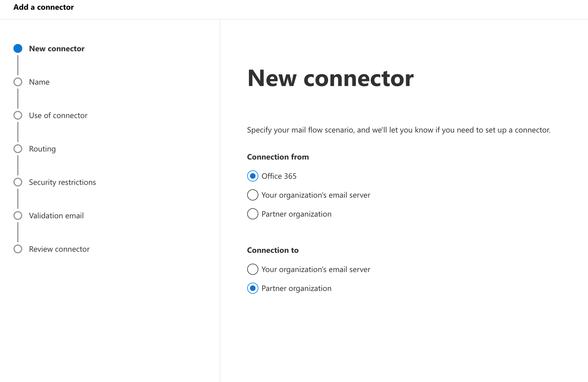
Task: Select Your organization's email server under Connection to
Action: point(252,269)
